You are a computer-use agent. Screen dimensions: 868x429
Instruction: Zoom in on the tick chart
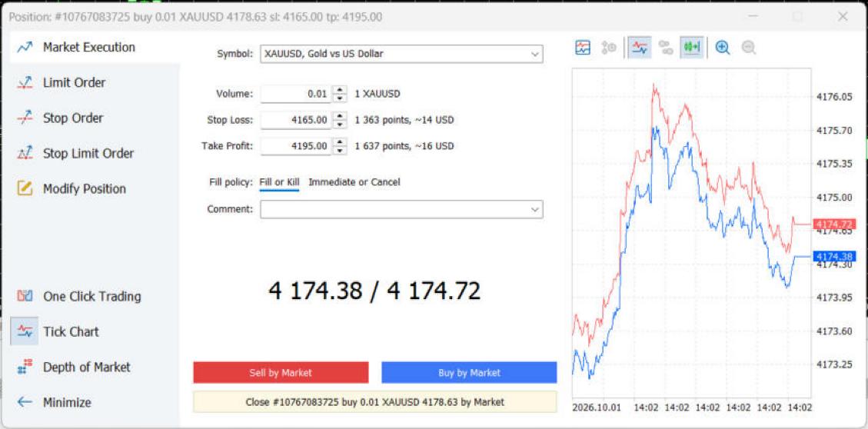click(723, 48)
